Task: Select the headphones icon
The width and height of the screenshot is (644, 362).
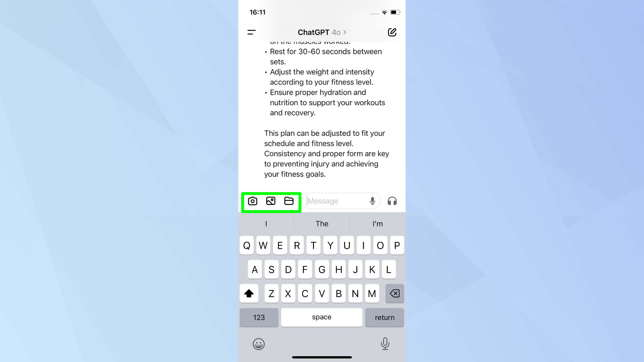Action: pos(392,201)
